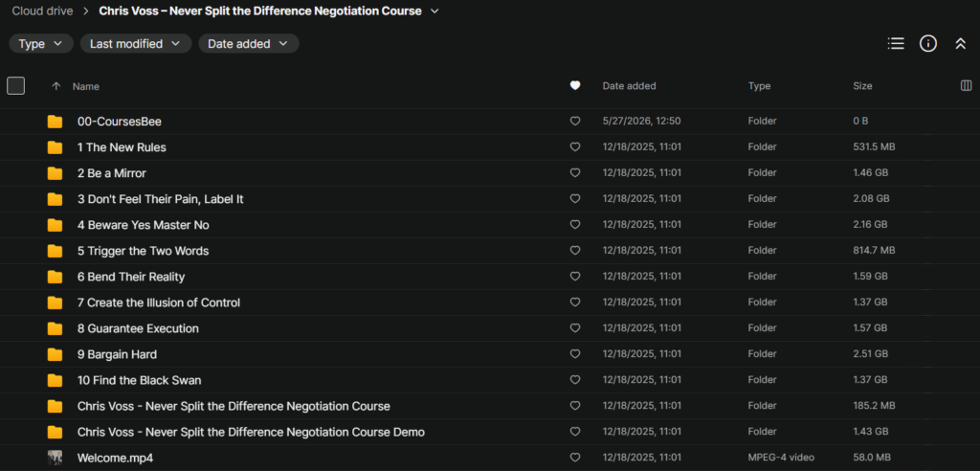Tick the select-all checkbox
Screen dimensions: 980x471
click(x=15, y=86)
